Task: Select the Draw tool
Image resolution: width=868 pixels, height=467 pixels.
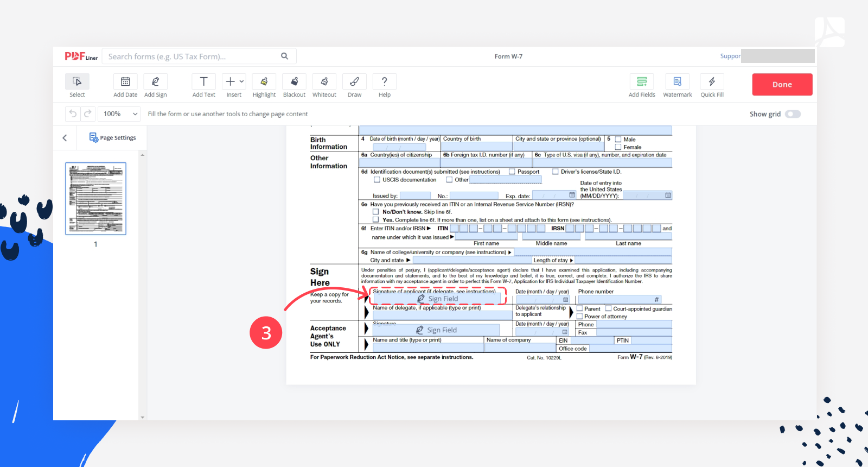Action: pyautogui.click(x=354, y=81)
